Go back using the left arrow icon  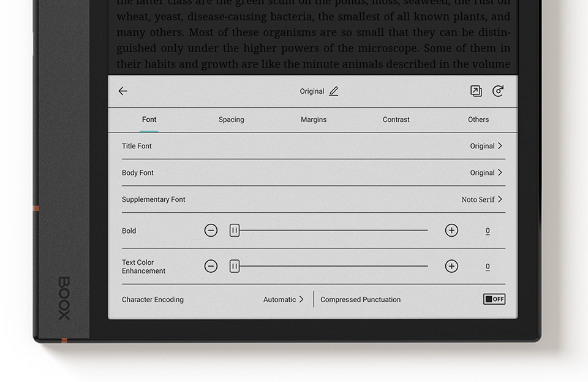123,91
